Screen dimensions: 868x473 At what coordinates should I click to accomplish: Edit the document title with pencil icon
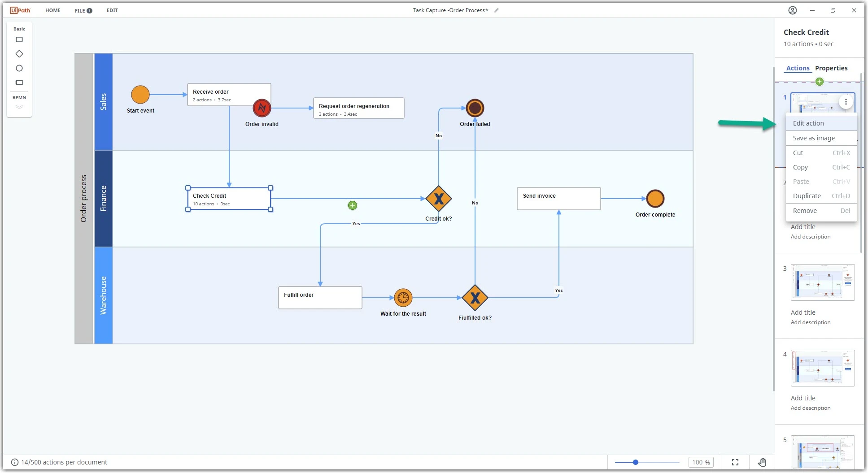pyautogui.click(x=497, y=10)
